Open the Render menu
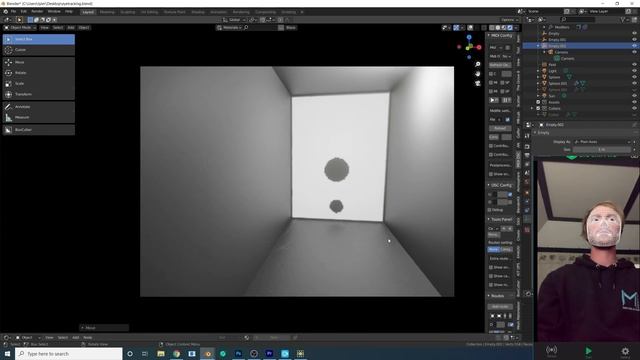 pyautogui.click(x=37, y=11)
